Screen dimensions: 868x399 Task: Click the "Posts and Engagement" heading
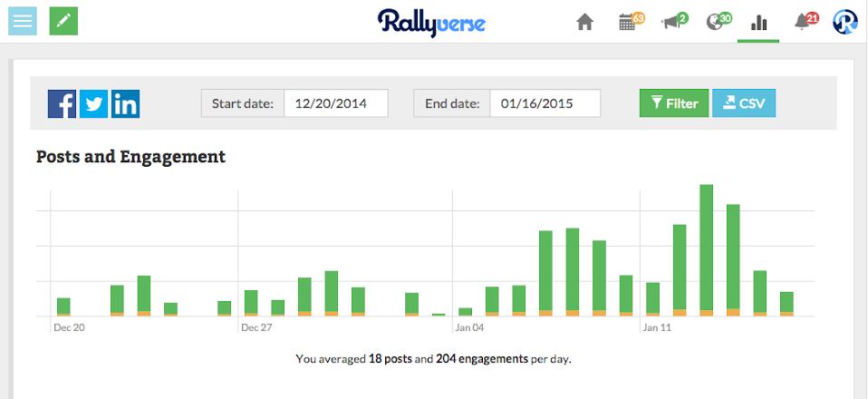click(x=130, y=157)
